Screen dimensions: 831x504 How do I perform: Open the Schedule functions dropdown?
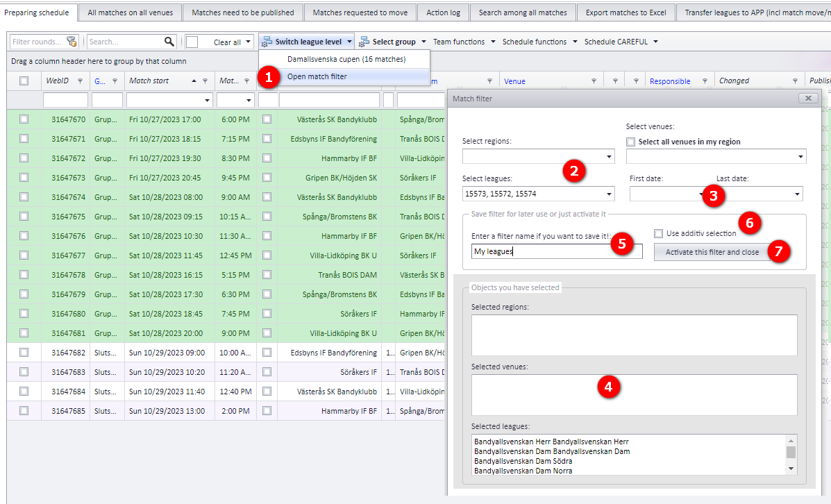pos(539,42)
